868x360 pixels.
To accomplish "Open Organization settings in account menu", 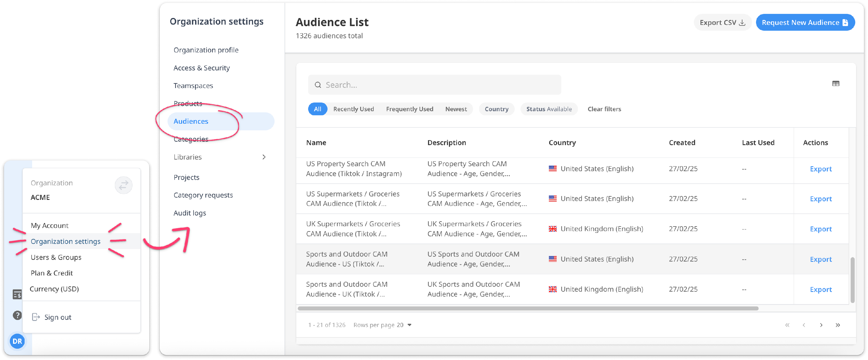I will (65, 241).
